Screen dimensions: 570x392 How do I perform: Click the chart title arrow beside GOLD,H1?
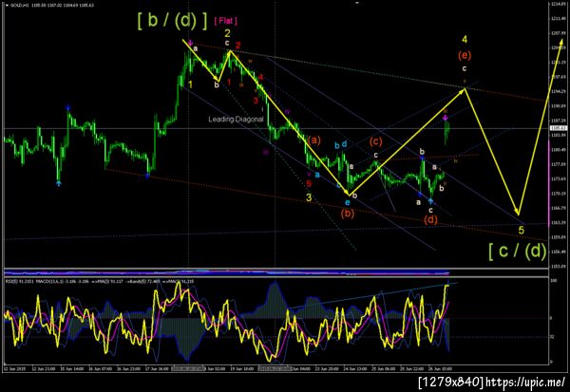coord(7,6)
